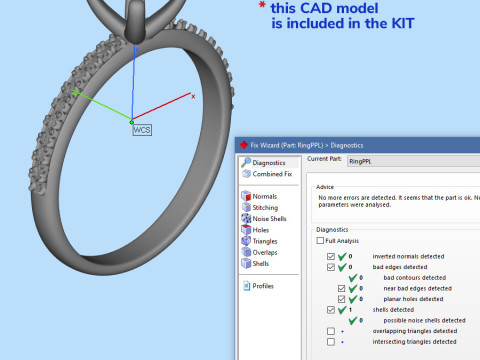The width and height of the screenshot is (480, 360).
Task: Click the green WCS origin point
Action: point(132,122)
